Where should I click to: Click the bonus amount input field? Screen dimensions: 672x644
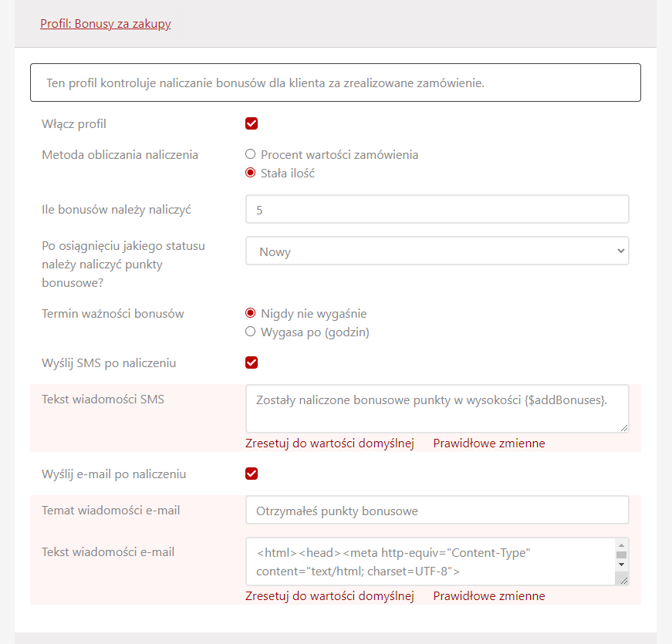pyautogui.click(x=437, y=209)
